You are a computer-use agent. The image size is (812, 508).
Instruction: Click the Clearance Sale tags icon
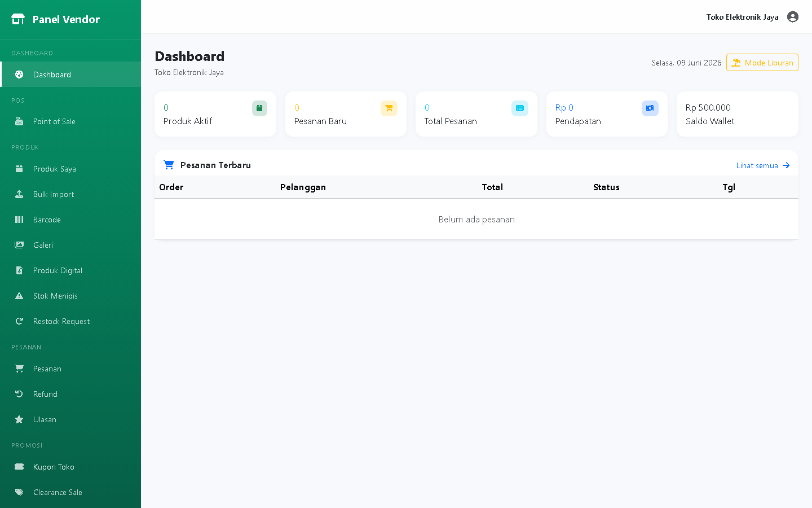point(19,492)
